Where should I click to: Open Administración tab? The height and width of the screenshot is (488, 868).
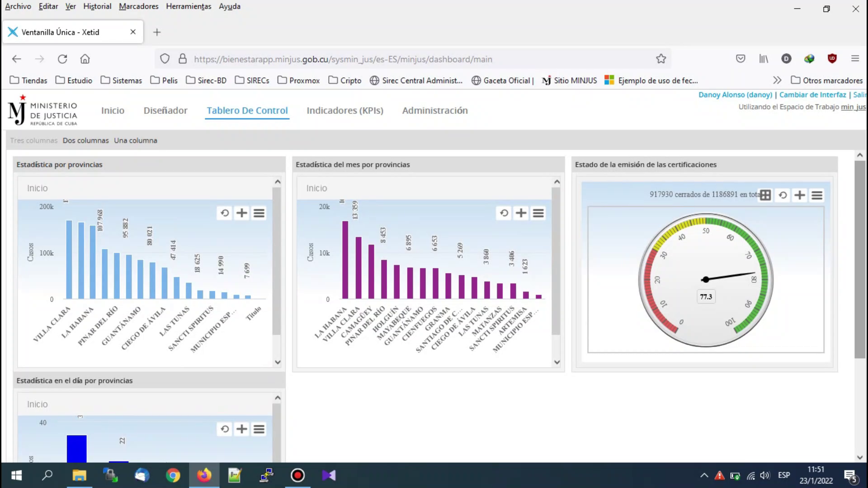[435, 110]
